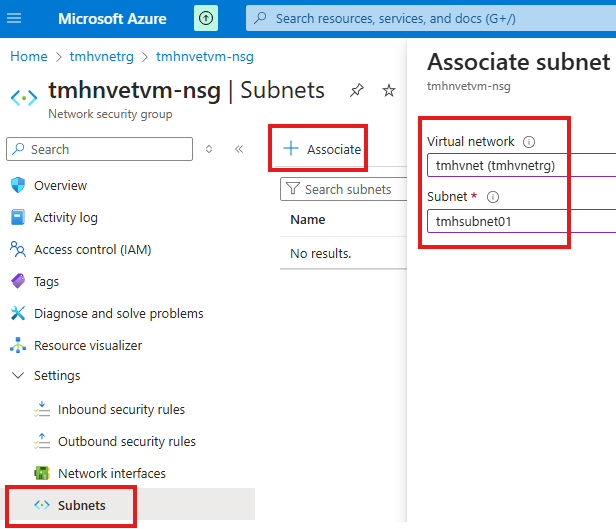Open Activity log menu item
This screenshot has width=616, height=529.
tap(66, 217)
